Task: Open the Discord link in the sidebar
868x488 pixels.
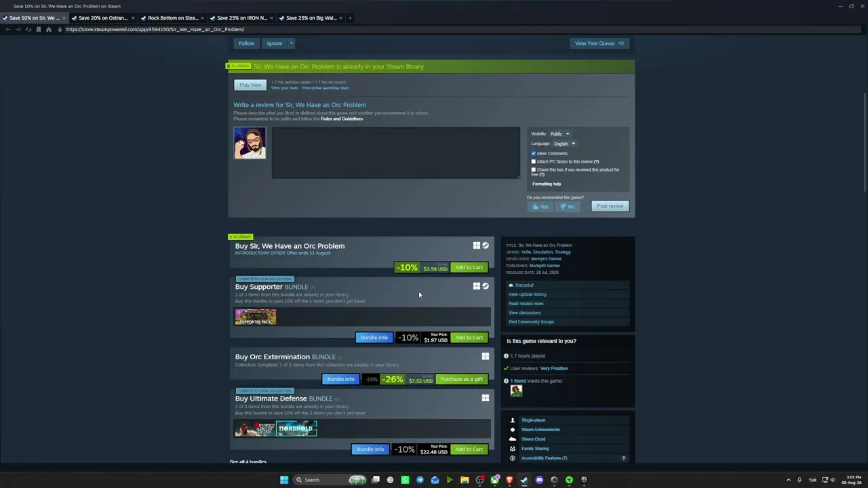Action: (x=523, y=285)
